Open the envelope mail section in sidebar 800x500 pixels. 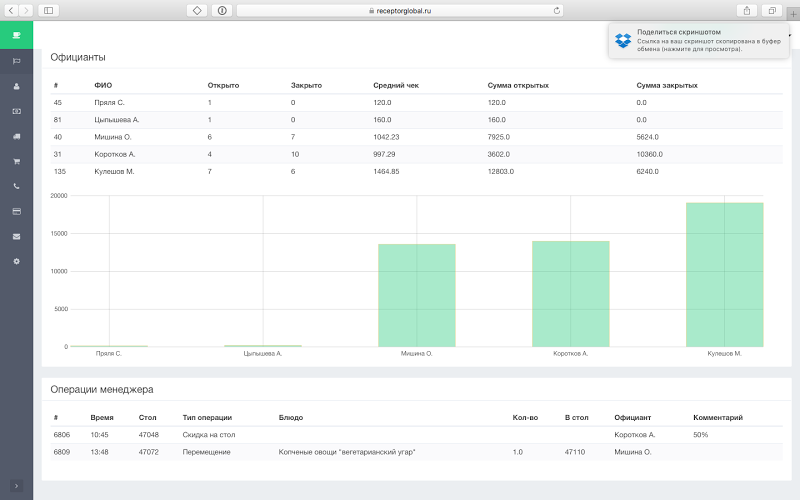click(16, 236)
